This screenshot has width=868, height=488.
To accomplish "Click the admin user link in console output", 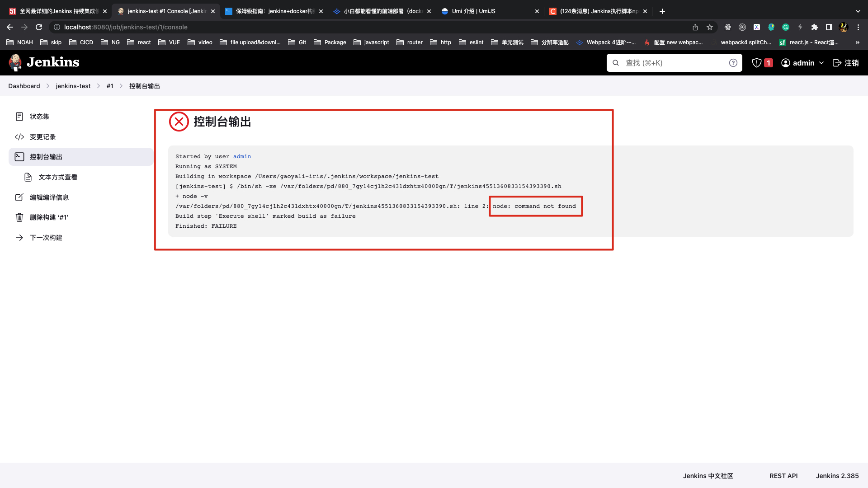I will (x=242, y=156).
